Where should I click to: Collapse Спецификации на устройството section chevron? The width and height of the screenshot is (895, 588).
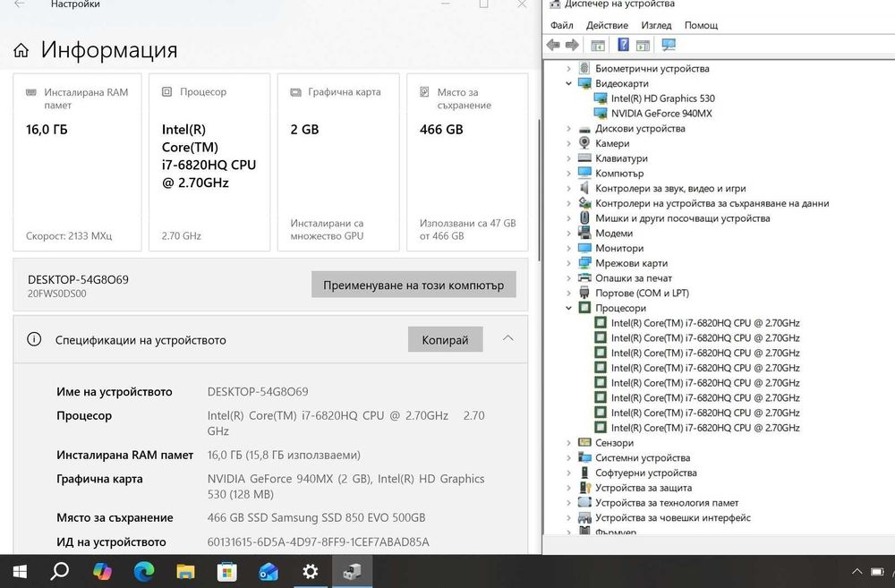tap(508, 338)
